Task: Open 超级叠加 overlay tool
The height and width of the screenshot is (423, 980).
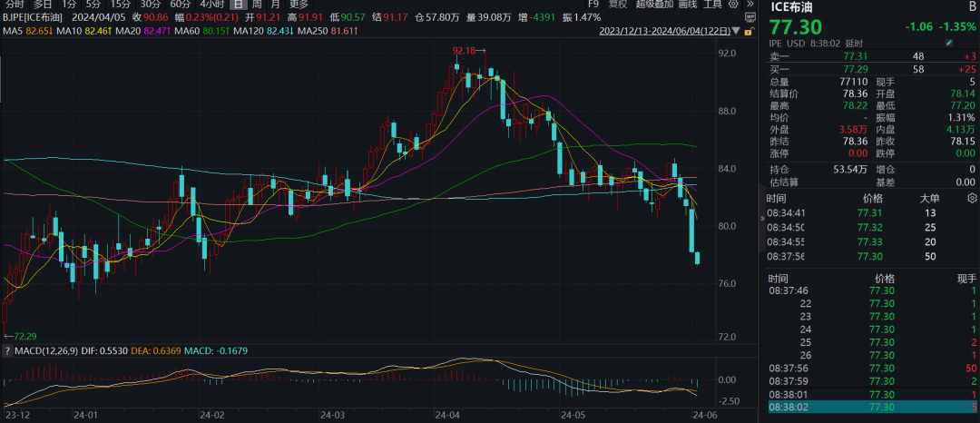Action: [654, 4]
